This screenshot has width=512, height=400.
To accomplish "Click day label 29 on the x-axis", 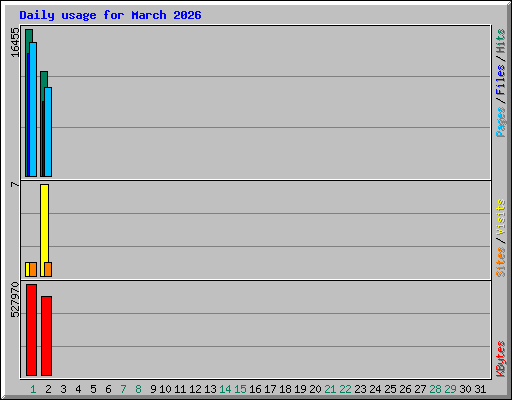I will [x=450, y=389].
